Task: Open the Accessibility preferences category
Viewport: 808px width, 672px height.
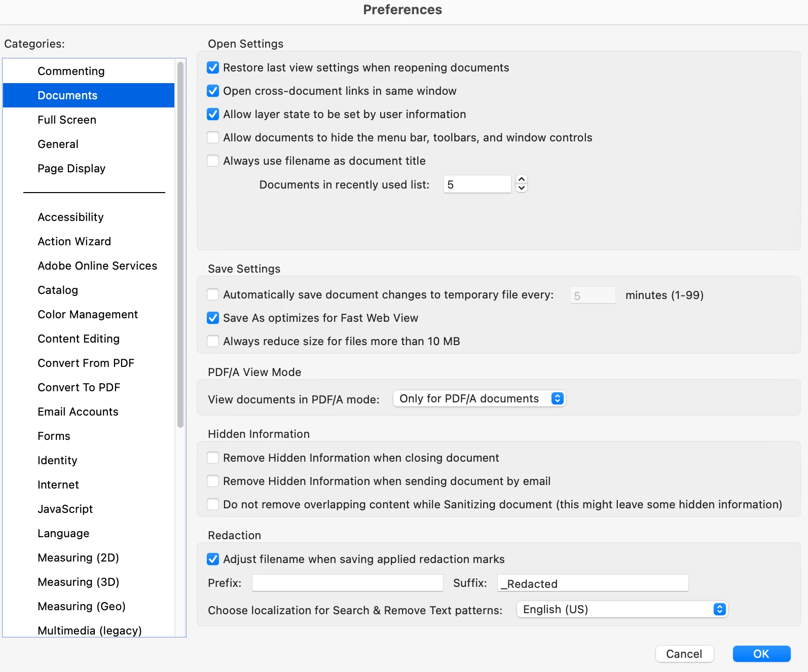Action: (x=70, y=217)
